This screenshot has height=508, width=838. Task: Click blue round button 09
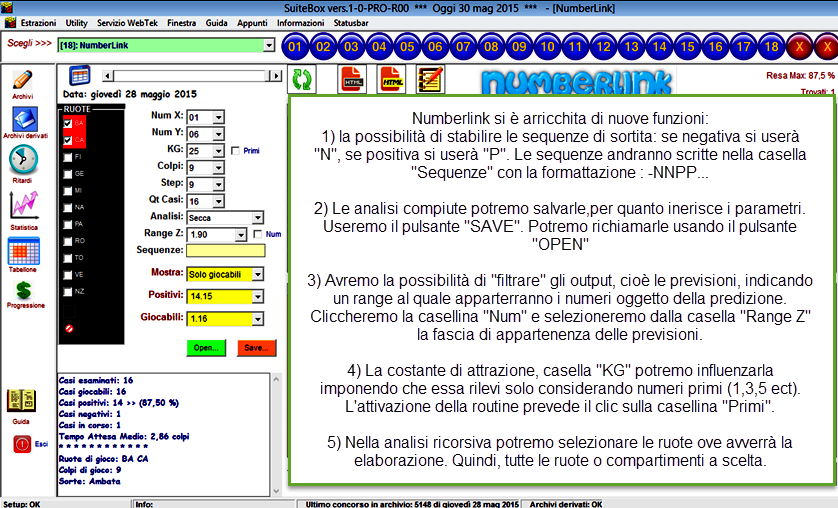[519, 46]
